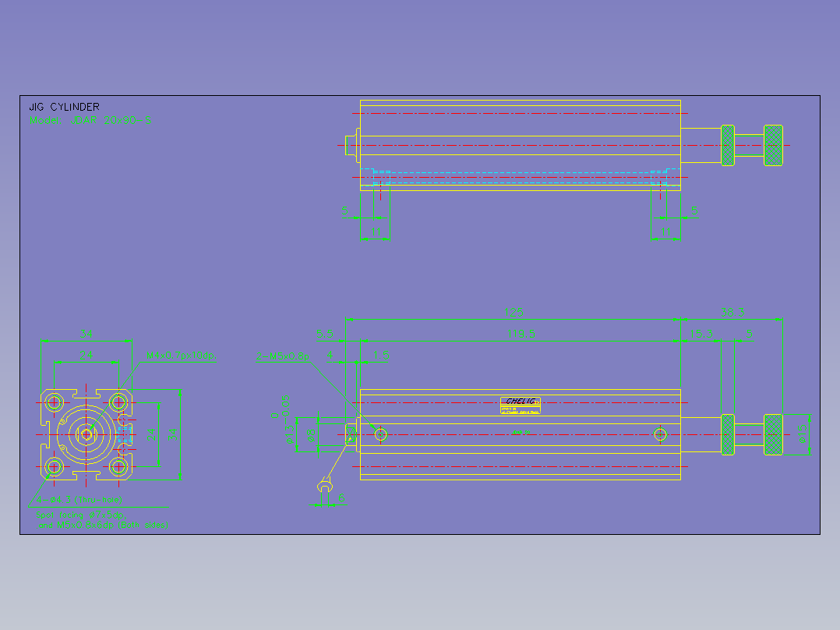
Task: Click the "4-ø4.3 (Thru-hole)" note
Action: (79, 500)
